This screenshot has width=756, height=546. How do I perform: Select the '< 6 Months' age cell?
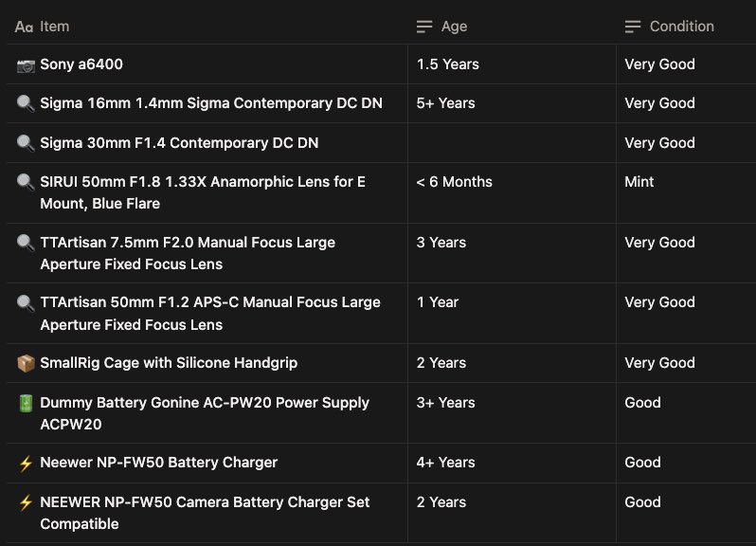(x=512, y=193)
